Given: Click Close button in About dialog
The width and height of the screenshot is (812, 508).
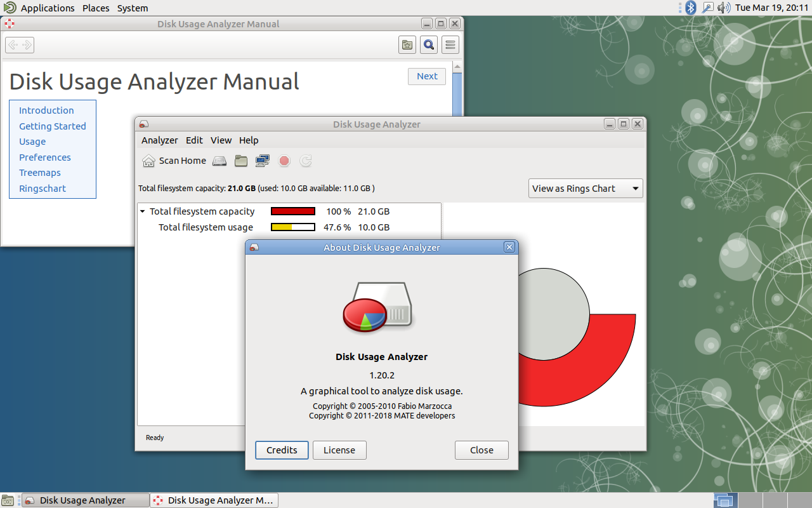Looking at the screenshot, I should pos(481,450).
